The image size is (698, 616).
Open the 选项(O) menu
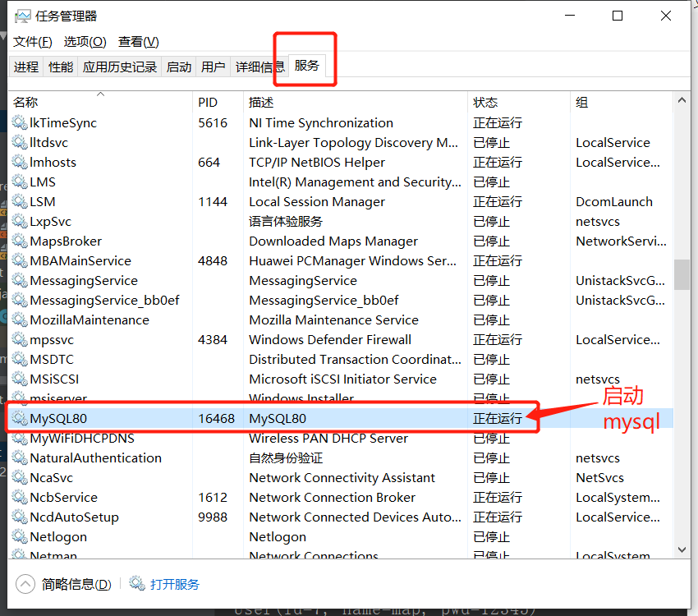[85, 42]
